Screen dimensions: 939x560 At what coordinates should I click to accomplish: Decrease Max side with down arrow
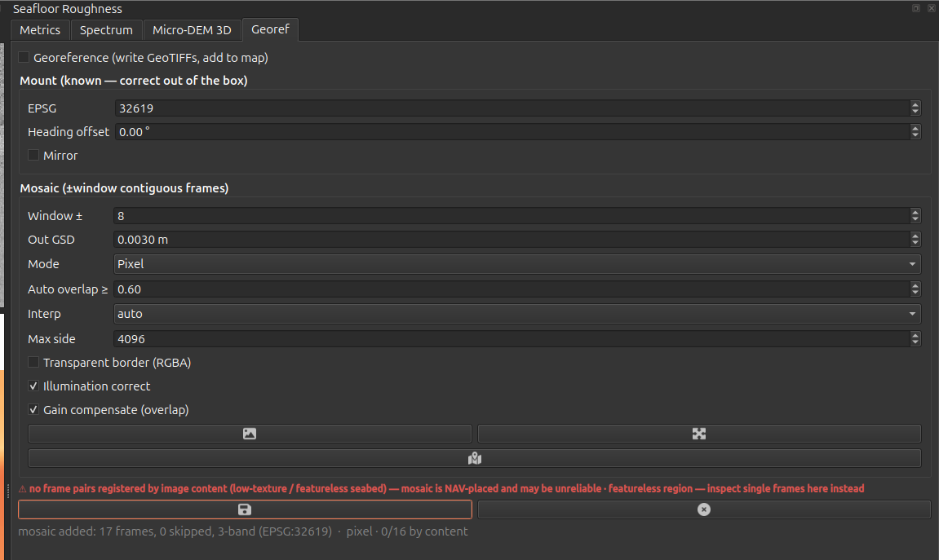[x=915, y=343]
